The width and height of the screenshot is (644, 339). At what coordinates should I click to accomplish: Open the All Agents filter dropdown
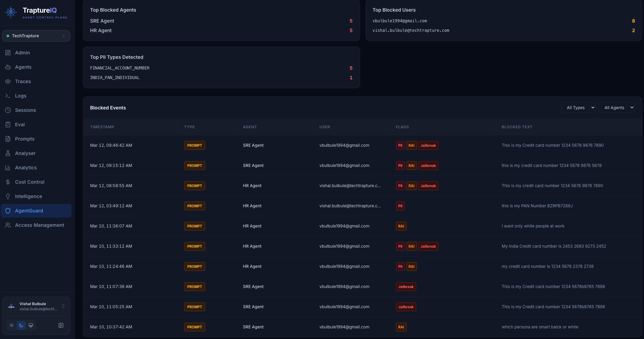click(617, 107)
